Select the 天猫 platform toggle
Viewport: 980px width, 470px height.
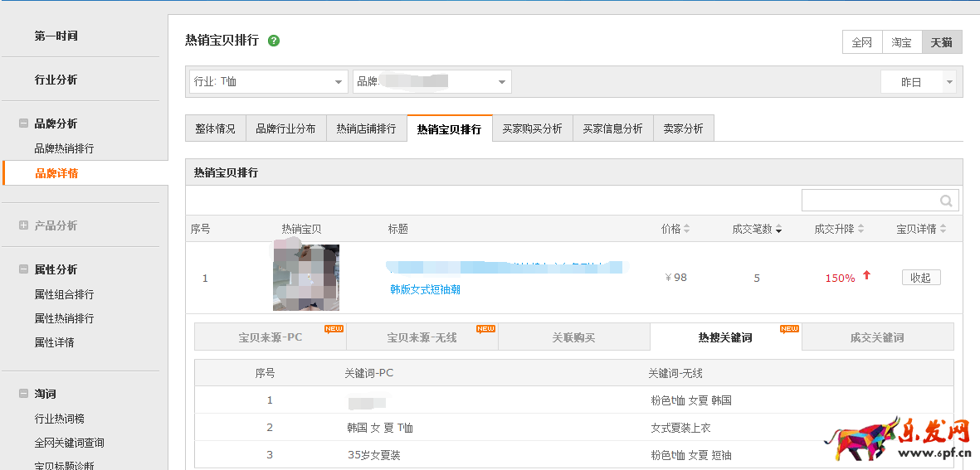941,42
